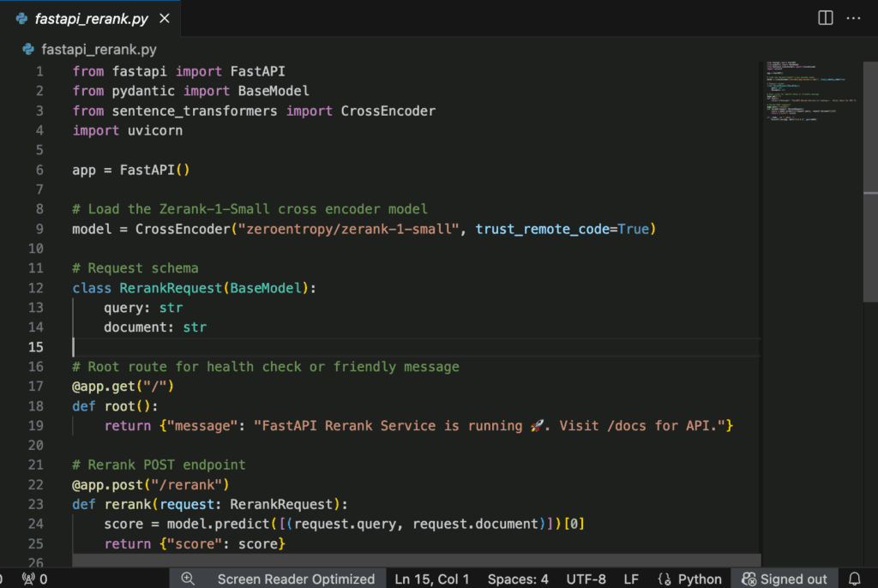Viewport: 878px width, 588px height.
Task: Click the "# Rerank POST endpoint" comment
Action: click(x=159, y=465)
